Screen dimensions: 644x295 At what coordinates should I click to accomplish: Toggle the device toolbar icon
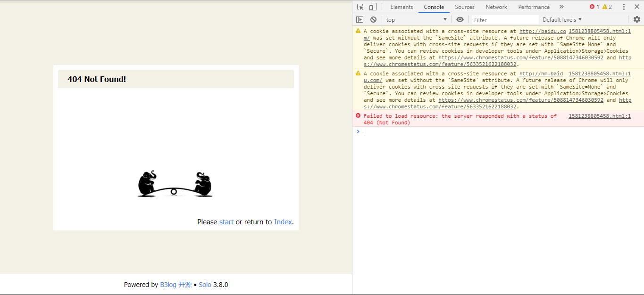(x=373, y=7)
